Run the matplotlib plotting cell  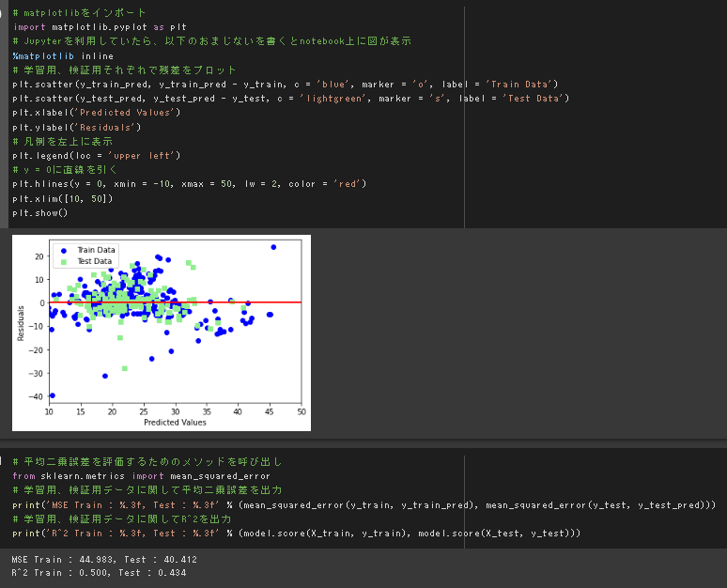point(4,13)
